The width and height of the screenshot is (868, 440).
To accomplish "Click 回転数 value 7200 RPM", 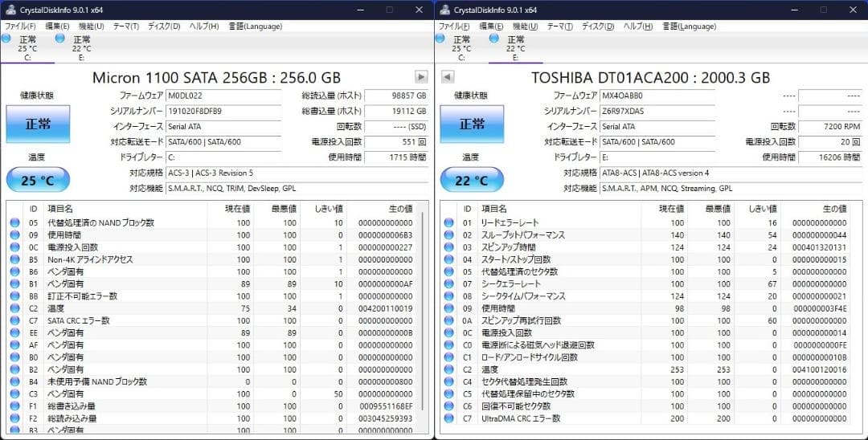I will pyautogui.click(x=830, y=127).
